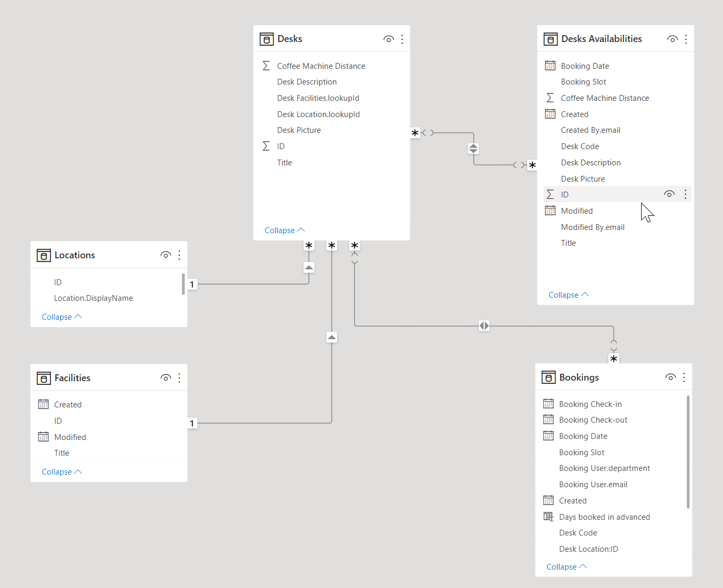Open more options for Desks Availabilities ID field
Image resolution: width=723 pixels, height=588 pixels.
pyautogui.click(x=686, y=194)
